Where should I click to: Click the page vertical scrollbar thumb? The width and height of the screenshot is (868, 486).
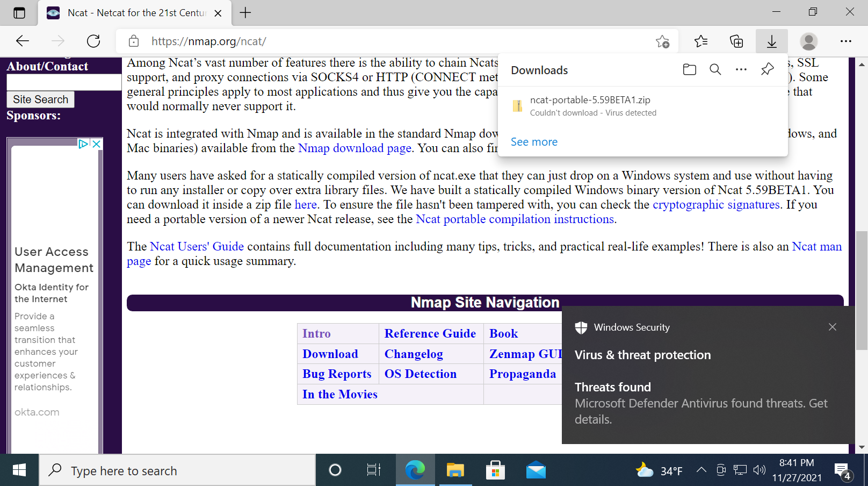pos(862,290)
